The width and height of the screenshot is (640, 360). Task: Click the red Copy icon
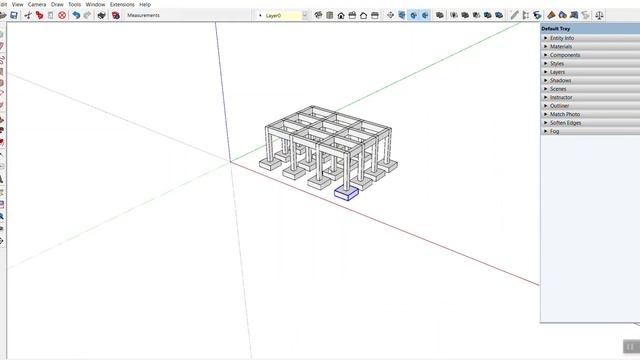point(39,16)
